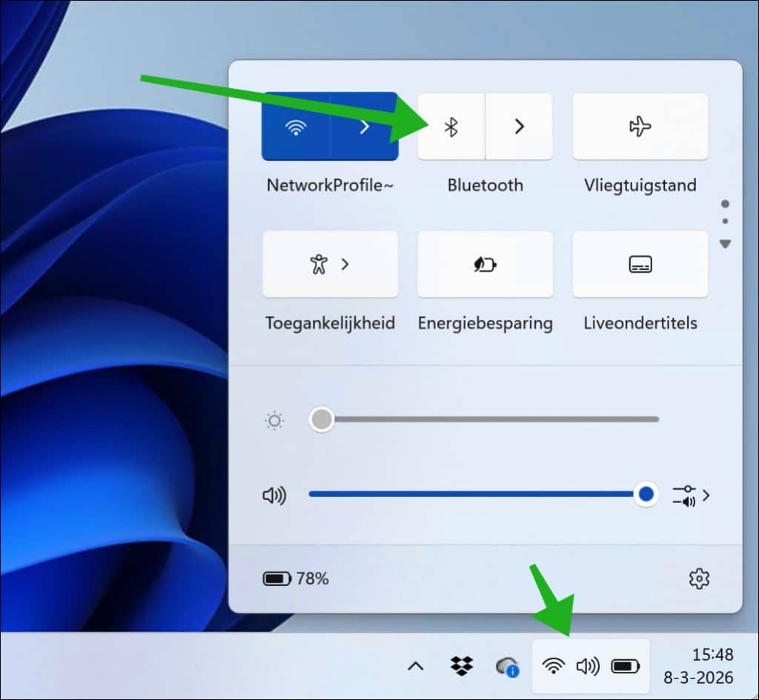The image size is (759, 700).
Task: Toggle the Bluetooth quick setting off
Action: [451, 127]
